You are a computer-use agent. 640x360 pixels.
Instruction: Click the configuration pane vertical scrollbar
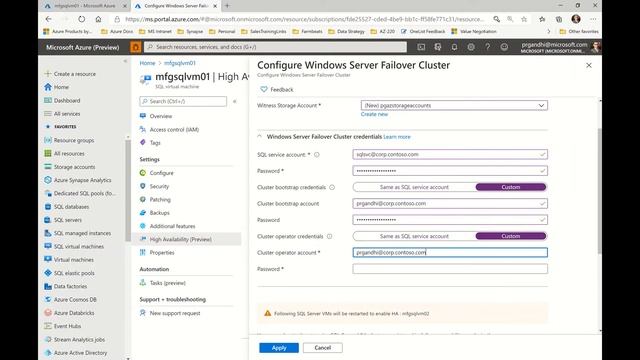[600, 192]
